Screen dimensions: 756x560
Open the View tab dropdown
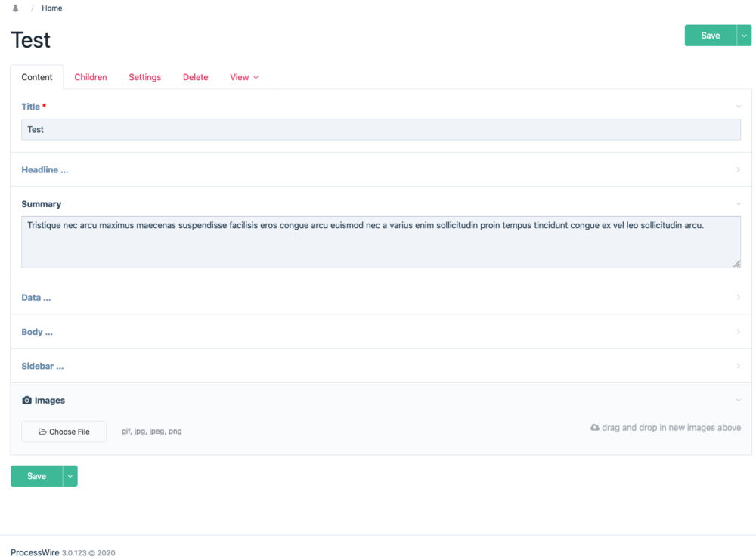pyautogui.click(x=243, y=77)
